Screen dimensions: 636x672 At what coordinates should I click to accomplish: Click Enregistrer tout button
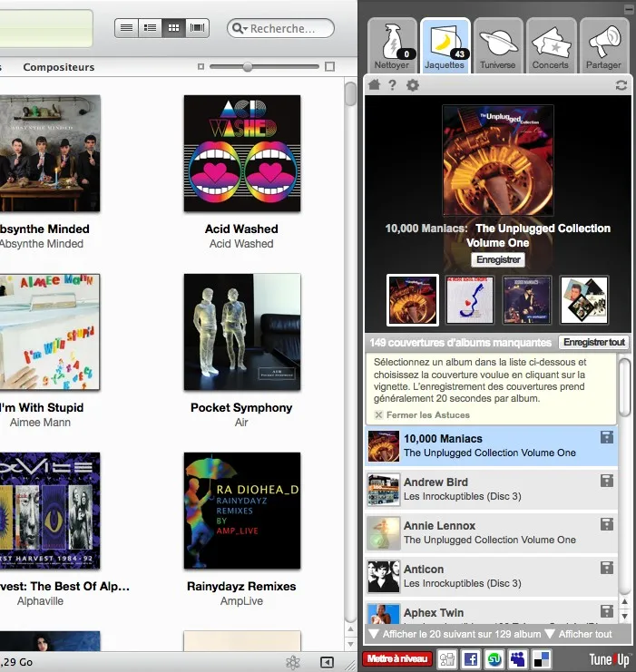point(593,343)
